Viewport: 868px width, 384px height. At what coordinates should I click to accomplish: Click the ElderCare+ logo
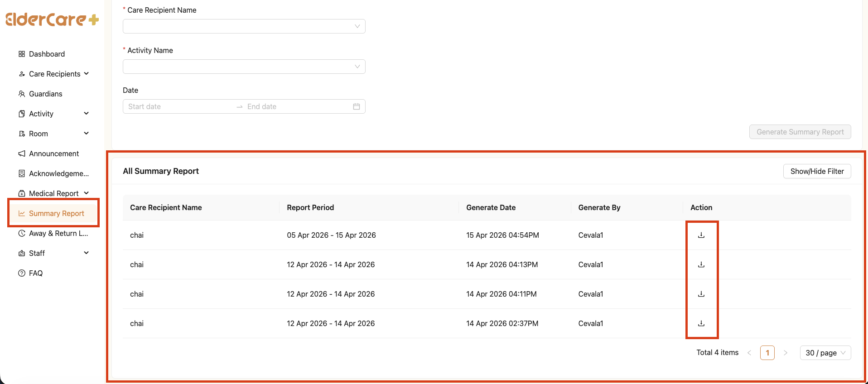pyautogui.click(x=52, y=19)
